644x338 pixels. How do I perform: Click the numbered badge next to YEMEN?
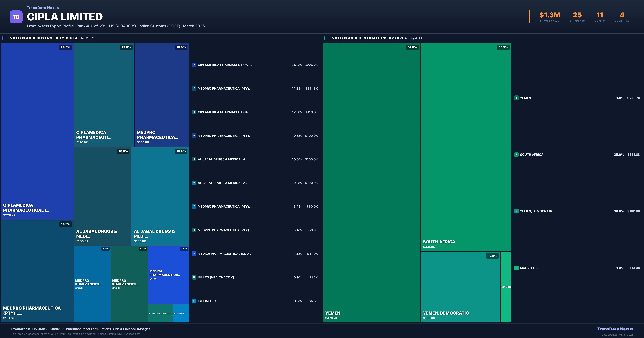point(516,98)
